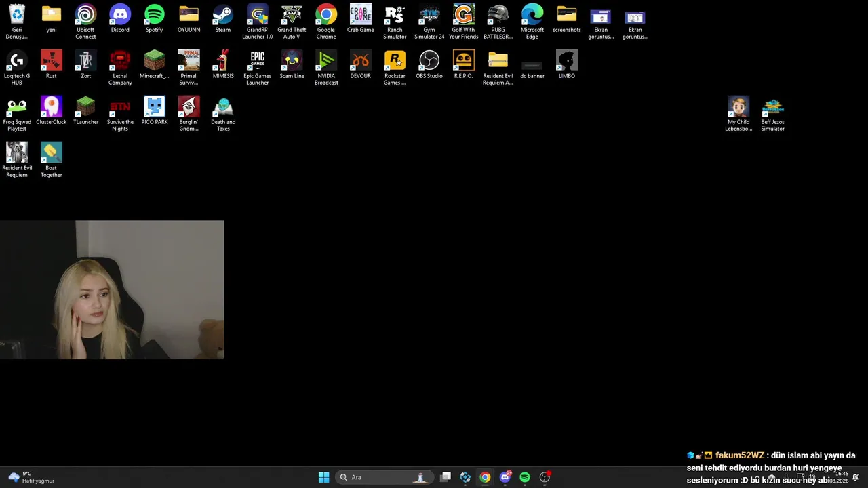Viewport: 868px width, 488px height.
Task: Select the Spotify desktop shortcut
Action: pos(154,19)
